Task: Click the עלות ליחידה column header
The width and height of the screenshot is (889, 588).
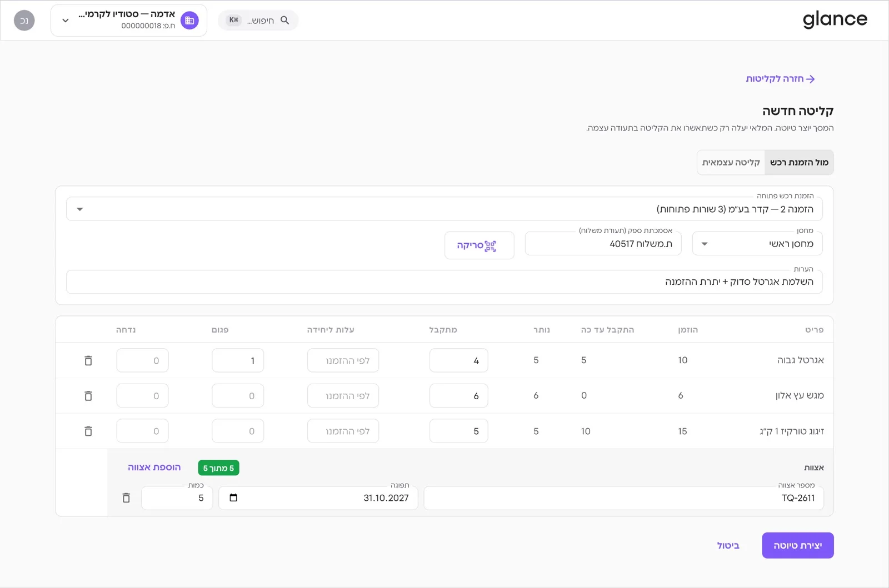Action: (331, 330)
